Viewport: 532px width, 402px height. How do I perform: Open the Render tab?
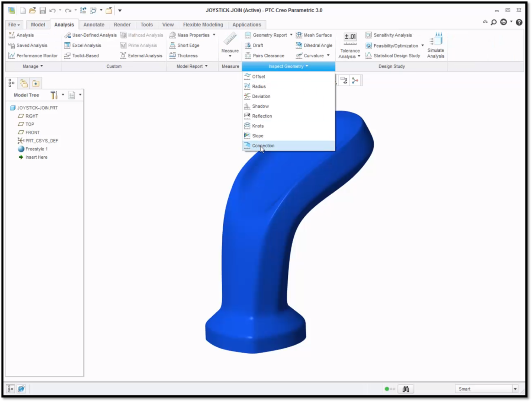[x=122, y=25]
